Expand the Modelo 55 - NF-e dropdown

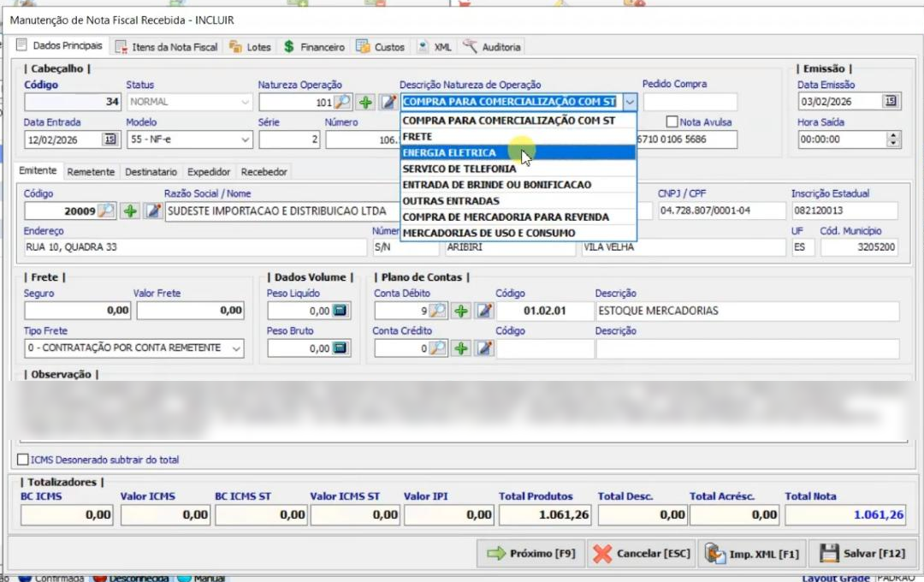point(246,140)
